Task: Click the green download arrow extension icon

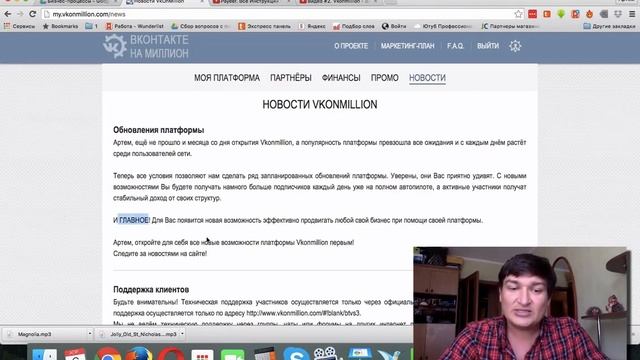Action: (561, 14)
